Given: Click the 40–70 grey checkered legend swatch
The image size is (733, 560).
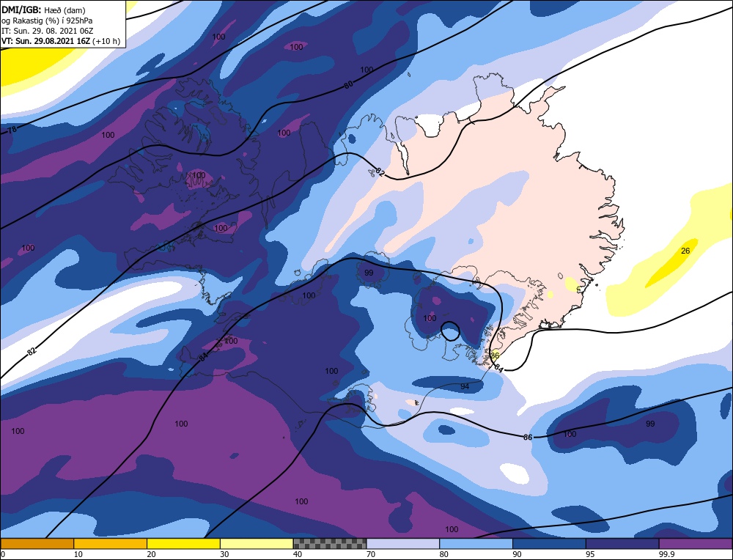Looking at the screenshot, I should [x=330, y=543].
